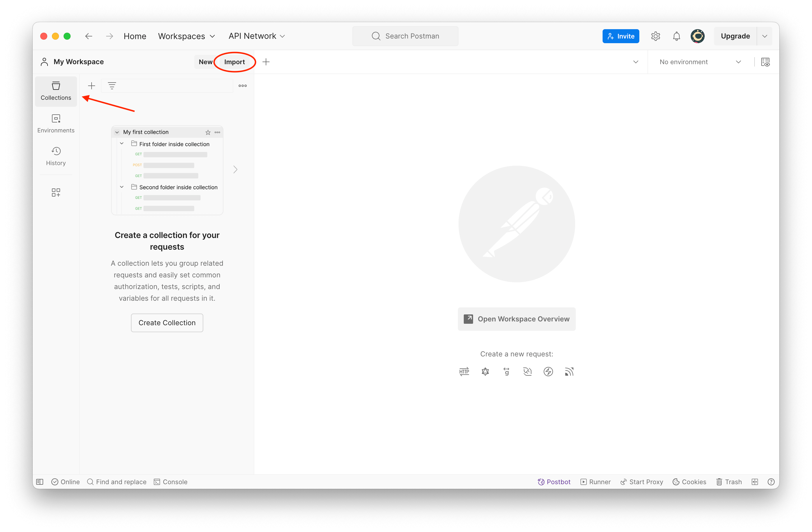Click the Environments panel icon
This screenshot has height=532, width=812.
pyautogui.click(x=56, y=123)
